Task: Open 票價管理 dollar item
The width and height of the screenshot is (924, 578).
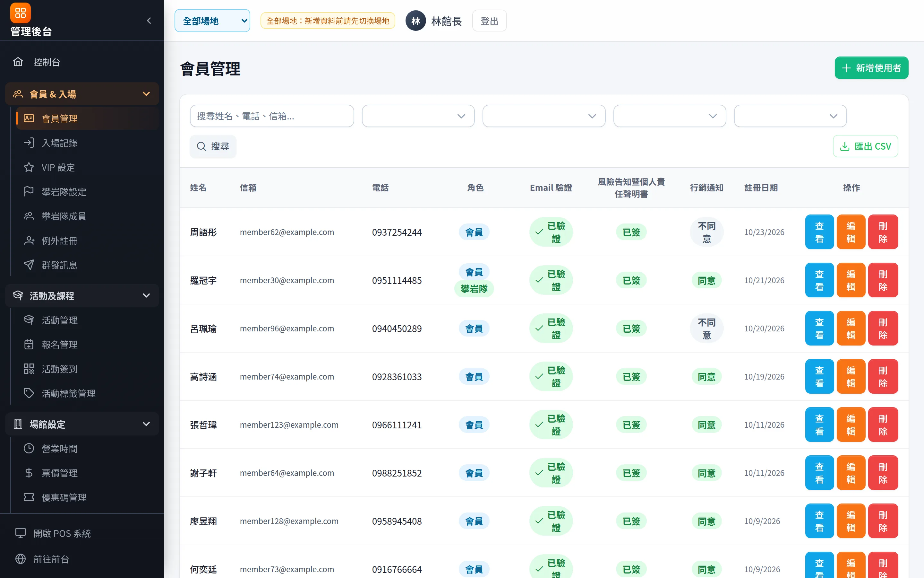Action: tap(87, 473)
